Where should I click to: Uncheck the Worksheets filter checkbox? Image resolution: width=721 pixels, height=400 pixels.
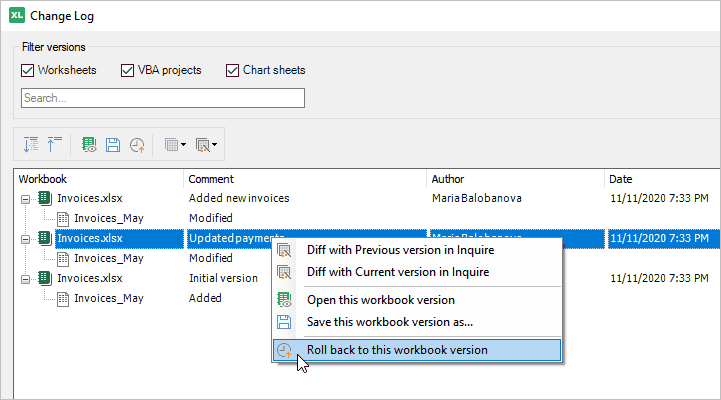pyautogui.click(x=28, y=70)
